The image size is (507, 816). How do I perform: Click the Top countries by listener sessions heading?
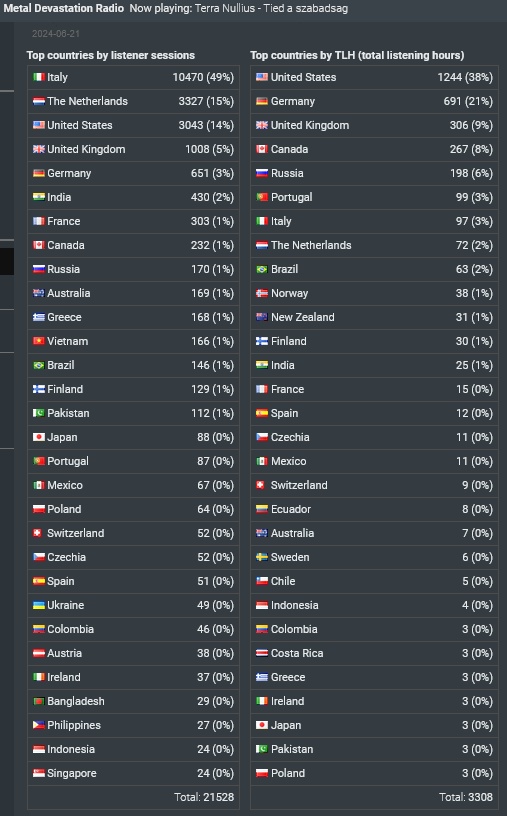[x=111, y=55]
